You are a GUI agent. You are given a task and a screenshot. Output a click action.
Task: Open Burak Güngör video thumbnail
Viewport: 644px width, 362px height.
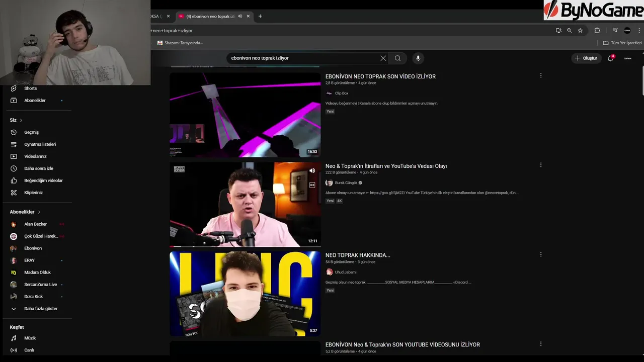pyautogui.click(x=245, y=204)
